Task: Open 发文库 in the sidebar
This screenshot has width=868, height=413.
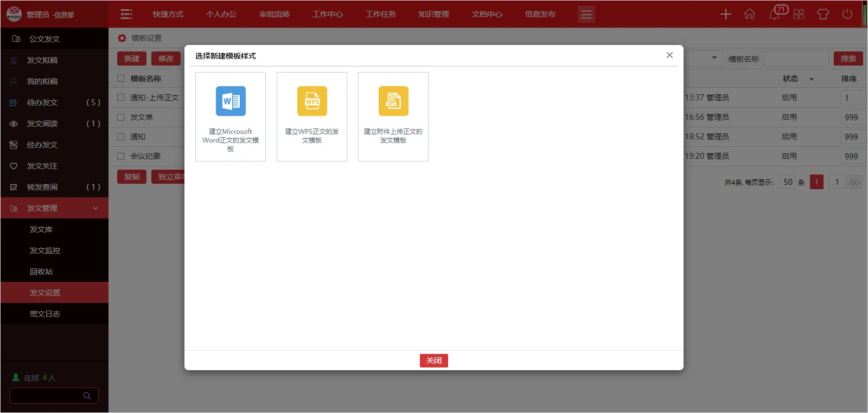Action: (41, 229)
